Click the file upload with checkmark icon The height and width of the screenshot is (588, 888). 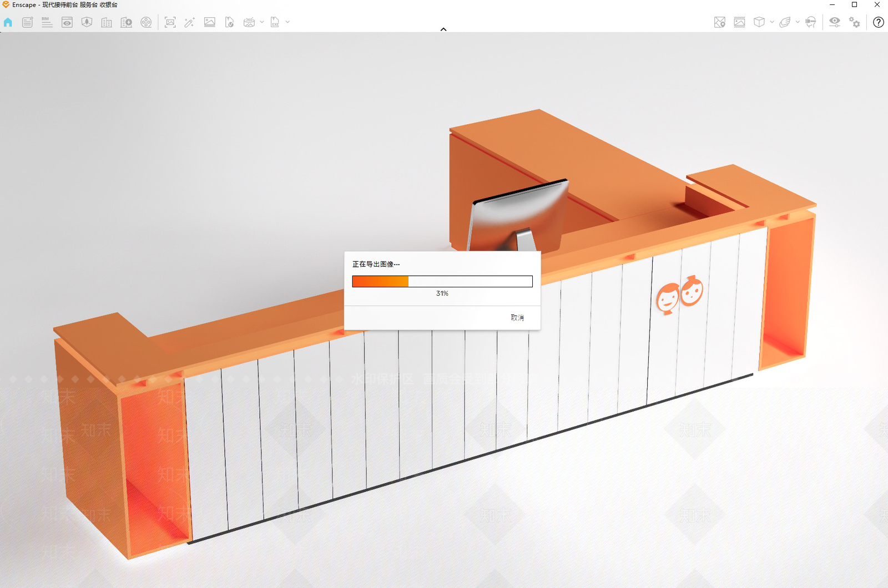229,22
